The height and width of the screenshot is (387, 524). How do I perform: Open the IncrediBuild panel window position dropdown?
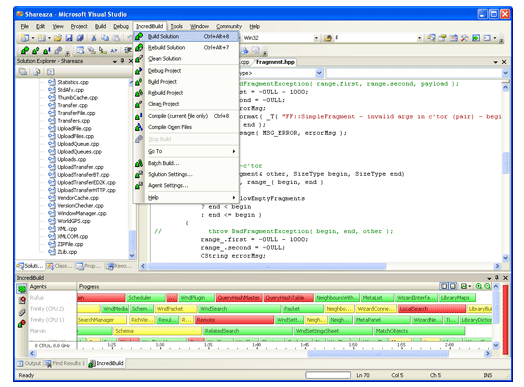pyautogui.click(x=489, y=278)
